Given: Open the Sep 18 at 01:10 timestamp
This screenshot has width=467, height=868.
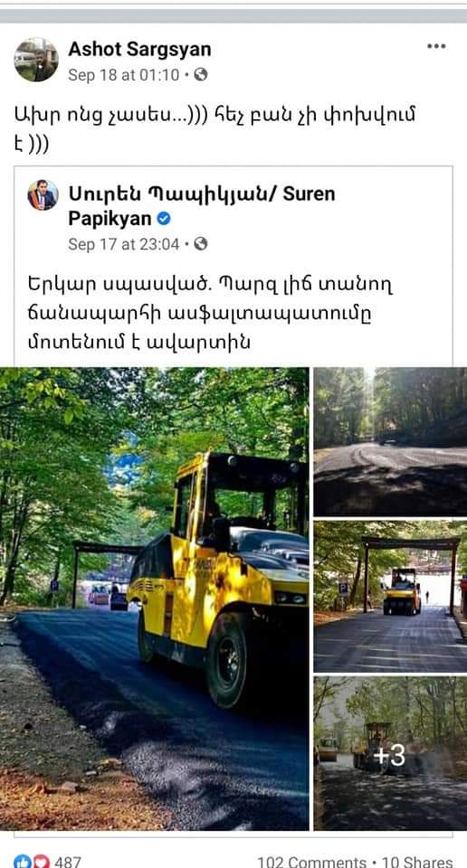Looking at the screenshot, I should tap(123, 75).
